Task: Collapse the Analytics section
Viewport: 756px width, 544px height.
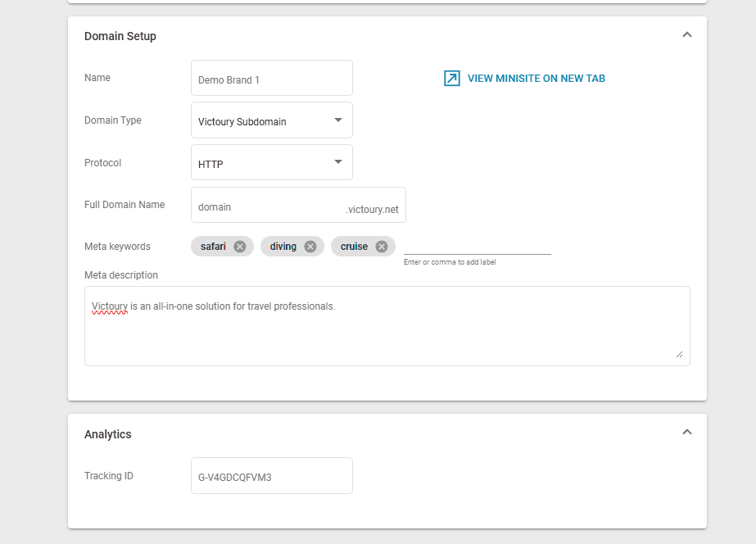Action: 686,433
